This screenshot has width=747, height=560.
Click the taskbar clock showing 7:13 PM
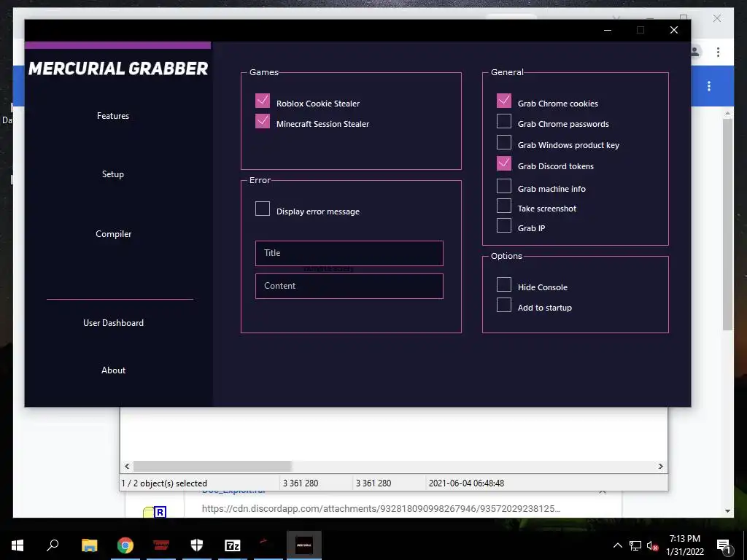[684, 545]
